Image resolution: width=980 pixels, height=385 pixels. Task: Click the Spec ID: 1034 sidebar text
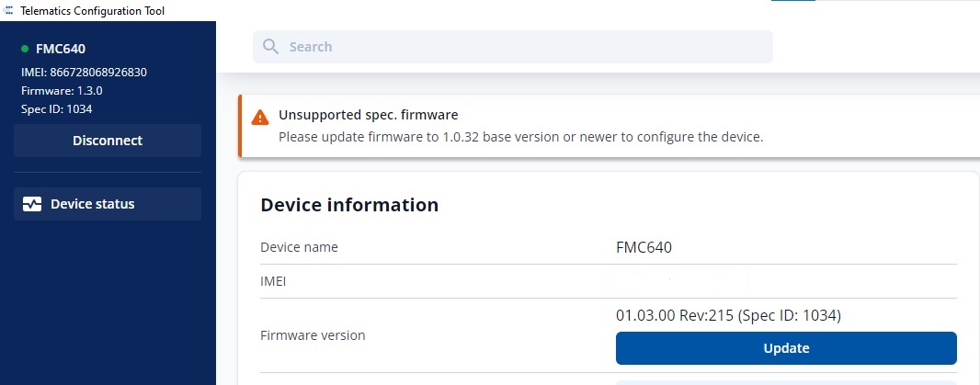(x=56, y=108)
